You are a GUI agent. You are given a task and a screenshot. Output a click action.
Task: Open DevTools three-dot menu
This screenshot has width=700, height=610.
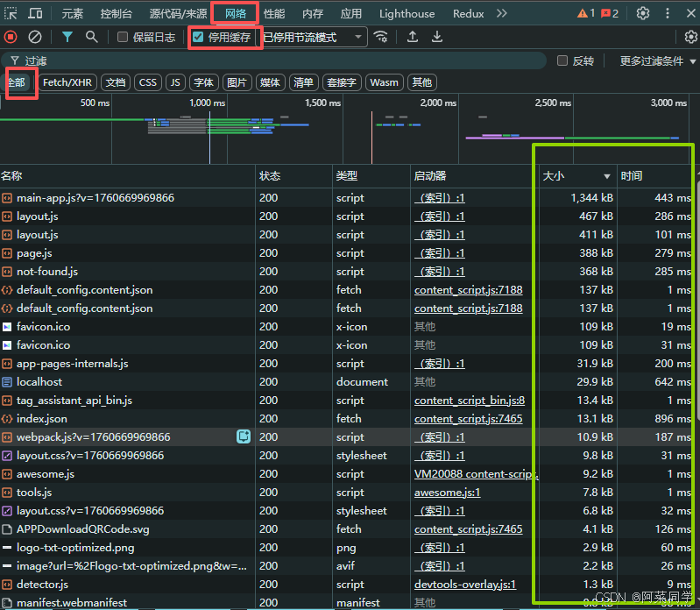click(668, 13)
